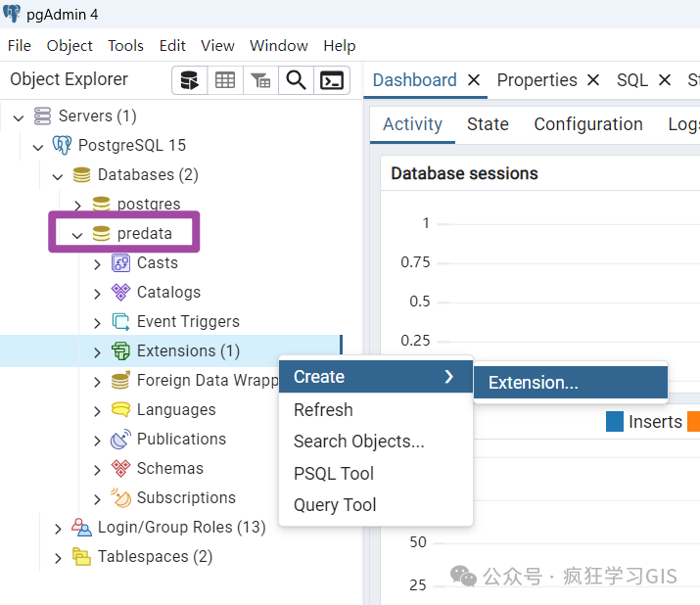
Task: Expand the postgres database node
Action: (77, 206)
